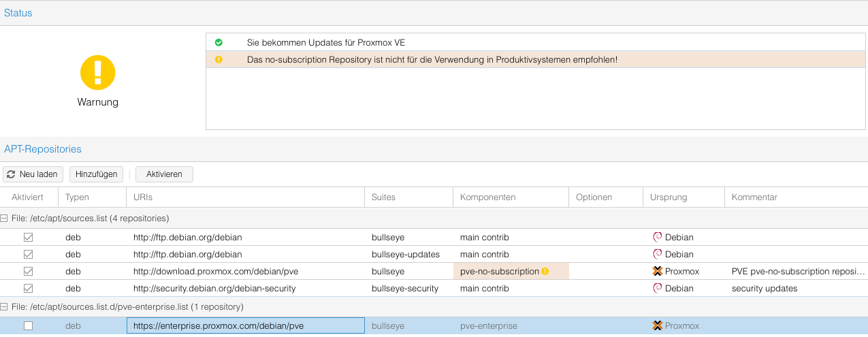Click the reload icon in Neu laden button

click(x=11, y=174)
